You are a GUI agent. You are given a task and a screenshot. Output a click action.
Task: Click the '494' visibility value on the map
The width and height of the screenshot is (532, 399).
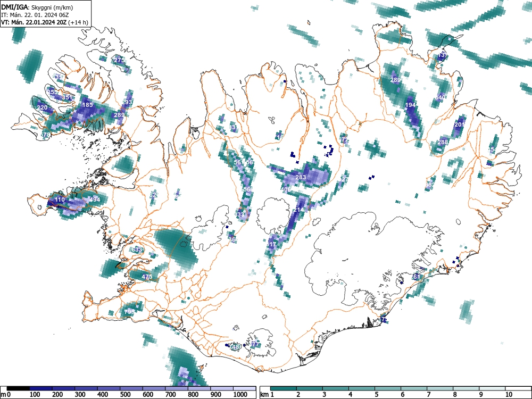pos(95,199)
